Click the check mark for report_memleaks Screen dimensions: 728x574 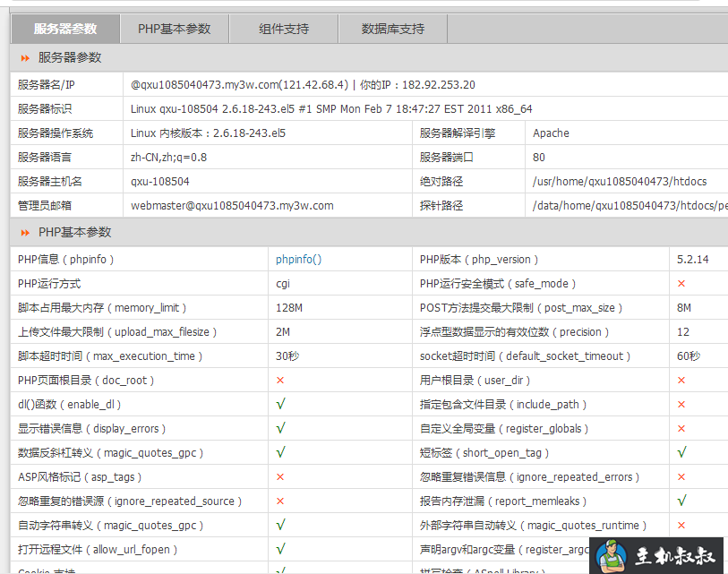[681, 501]
